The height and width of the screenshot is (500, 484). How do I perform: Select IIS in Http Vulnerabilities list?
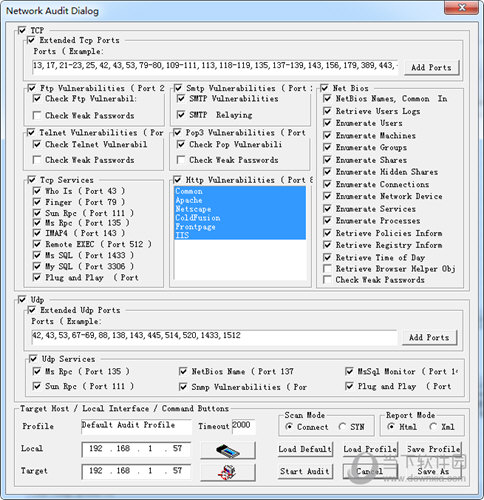tap(240, 235)
